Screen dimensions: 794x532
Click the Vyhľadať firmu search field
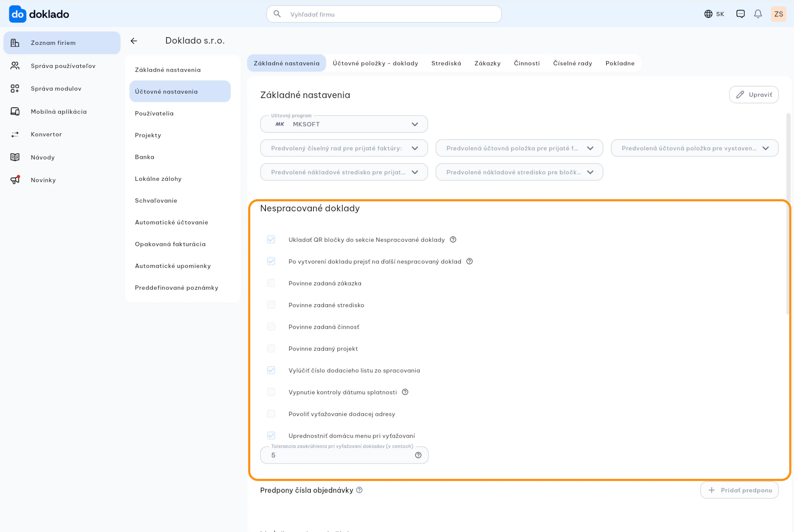[x=384, y=14]
